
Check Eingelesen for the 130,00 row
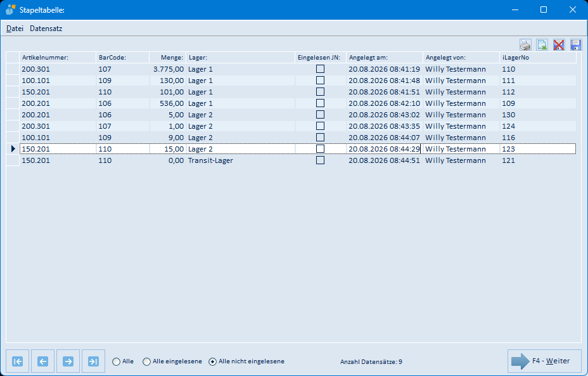pos(320,81)
